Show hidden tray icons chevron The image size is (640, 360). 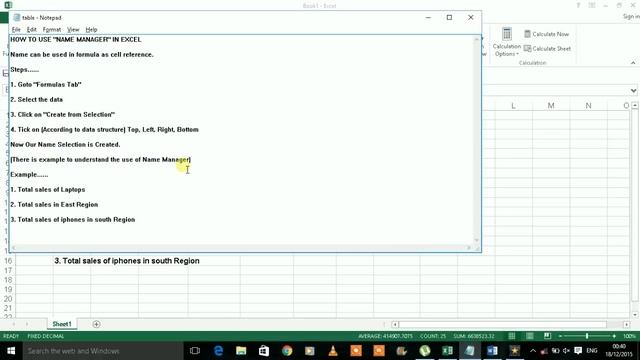533,351
